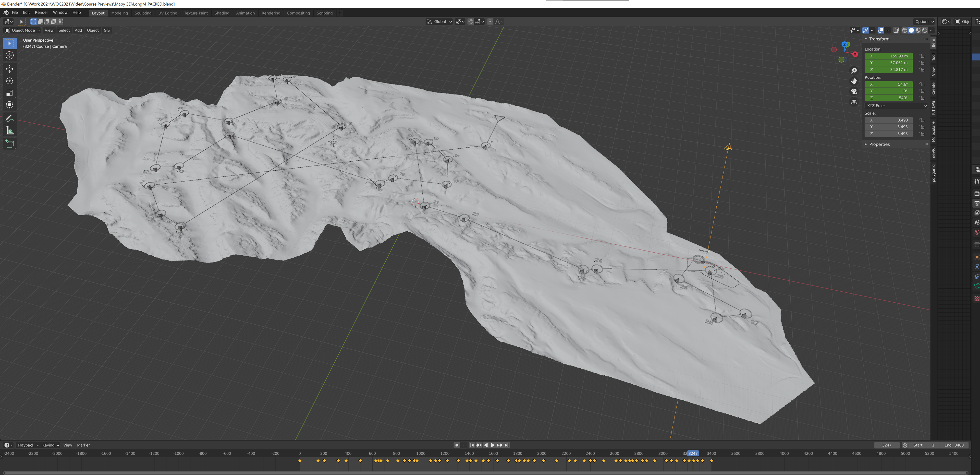Click the Annotate pencil tool
Screen dimensions: 980x475
(9, 119)
